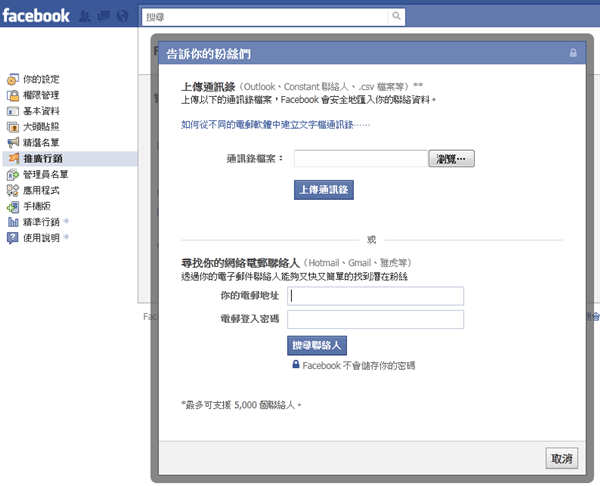Open 管理員名單 menu item

[46, 175]
